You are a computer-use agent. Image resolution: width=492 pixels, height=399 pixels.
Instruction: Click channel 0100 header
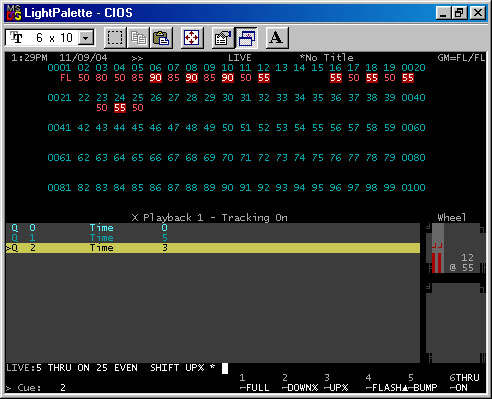(x=413, y=188)
